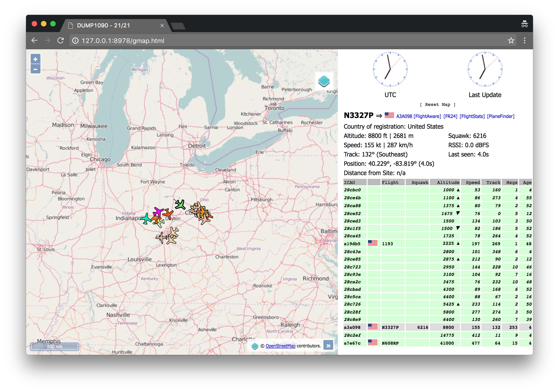Select the DUMP1090 - 21/21 browser tab

click(x=103, y=26)
